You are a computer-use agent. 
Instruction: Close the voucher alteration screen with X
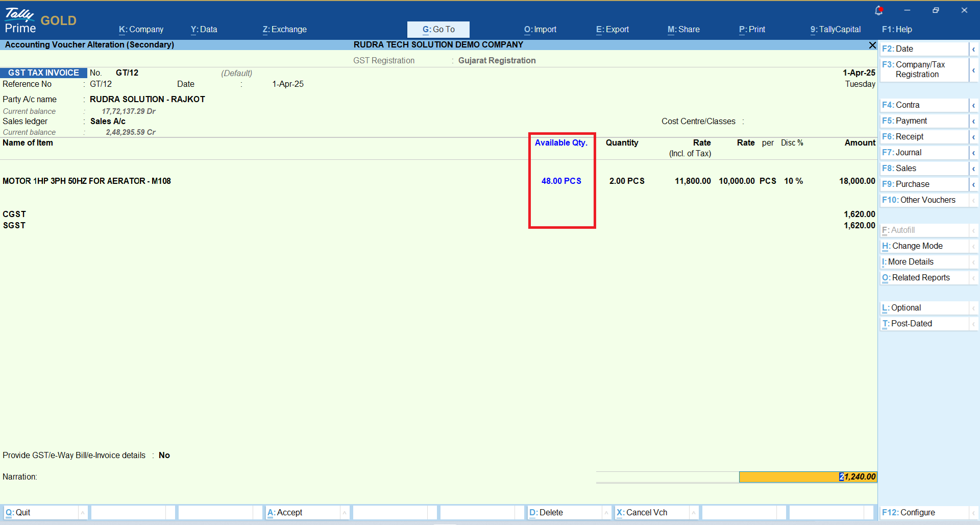pos(872,45)
